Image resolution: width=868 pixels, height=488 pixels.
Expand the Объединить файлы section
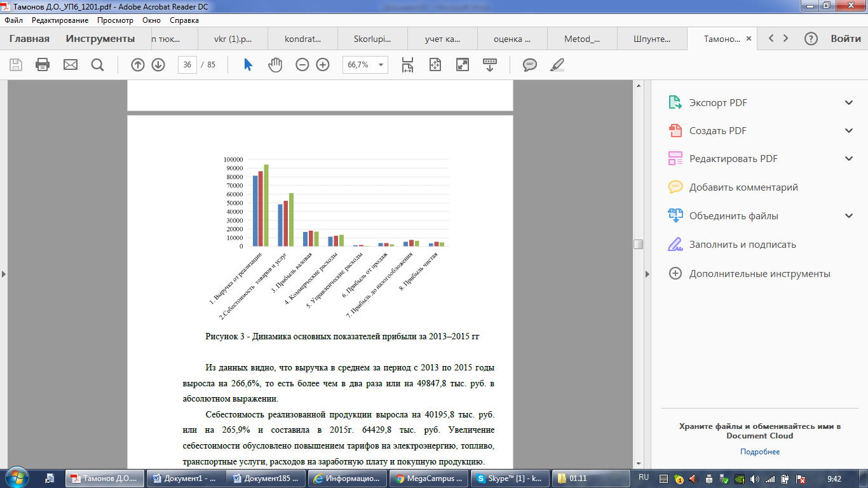849,216
